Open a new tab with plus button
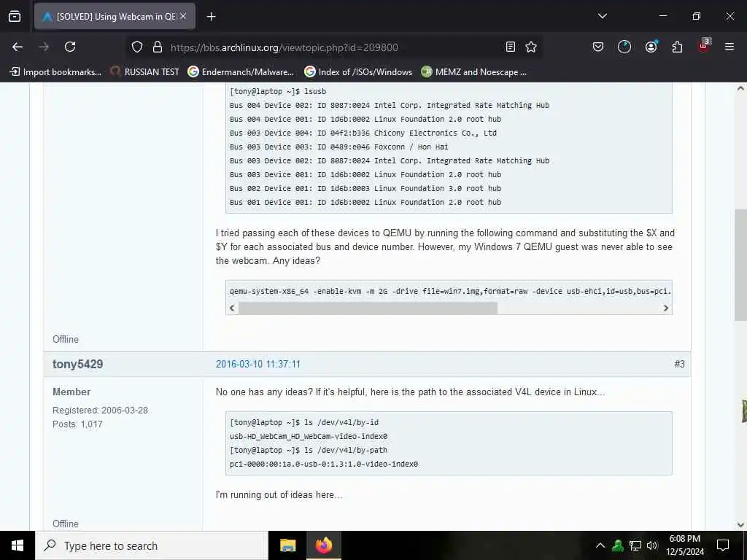 coord(211,17)
